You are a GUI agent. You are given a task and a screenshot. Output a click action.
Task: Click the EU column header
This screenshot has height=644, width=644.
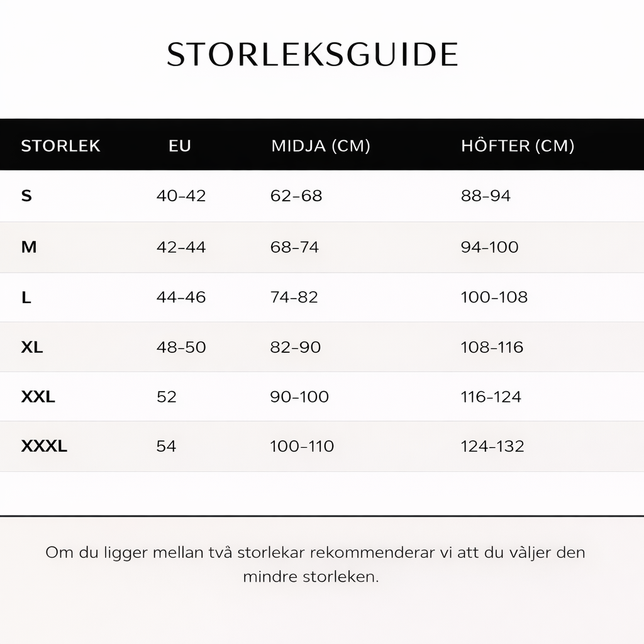[x=179, y=146]
